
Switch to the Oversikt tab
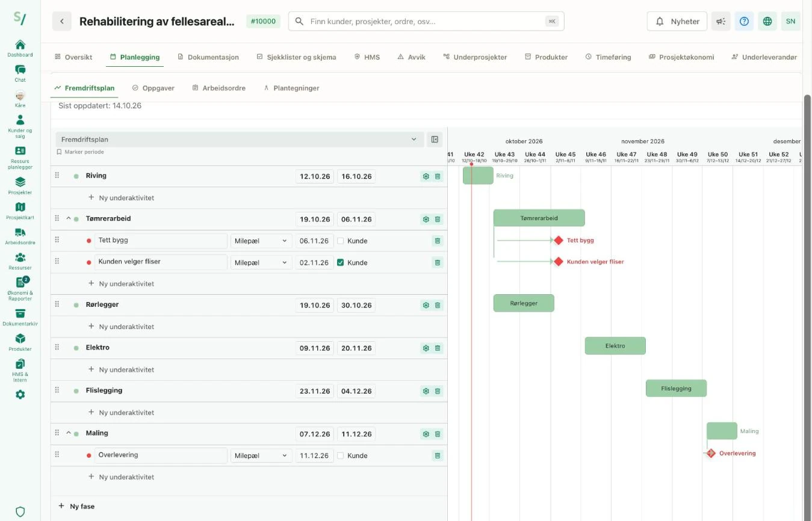pyautogui.click(x=73, y=57)
